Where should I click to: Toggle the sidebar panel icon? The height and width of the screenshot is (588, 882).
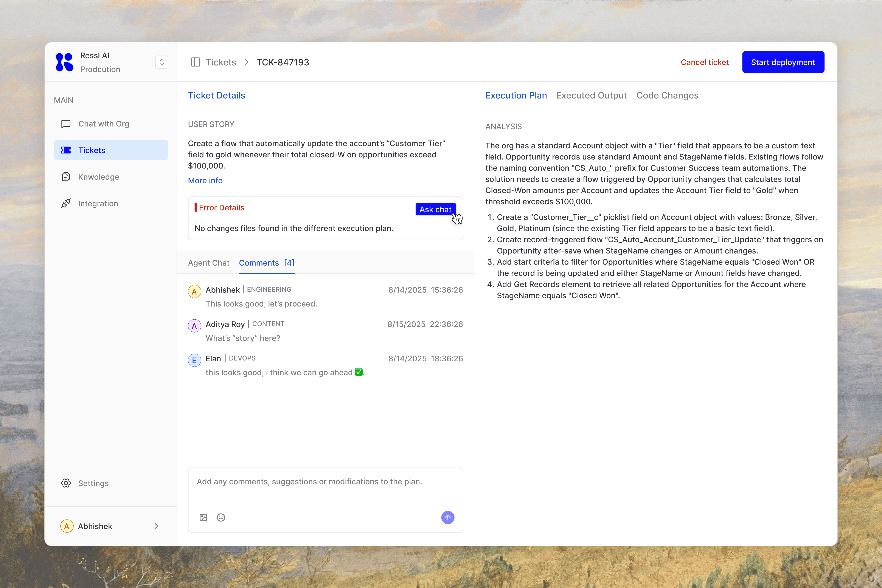196,62
